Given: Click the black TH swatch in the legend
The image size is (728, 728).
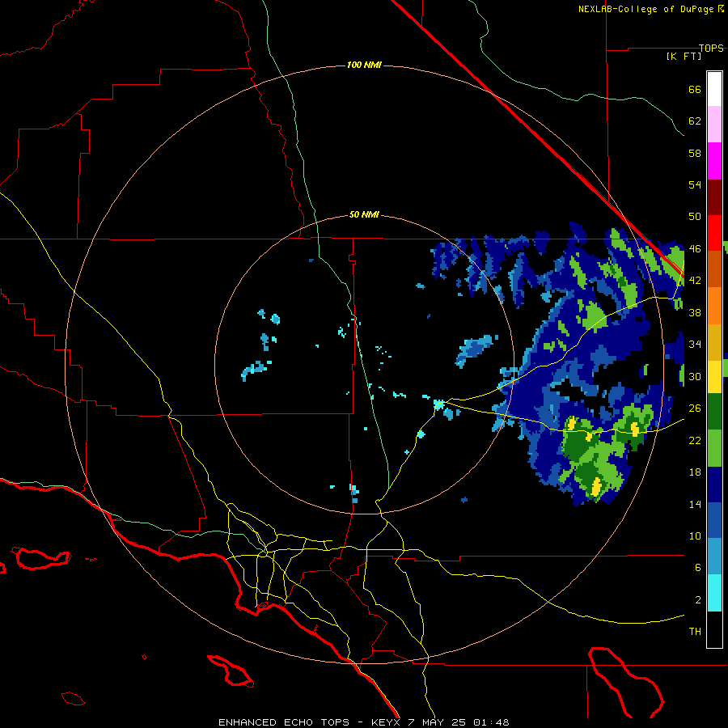Looking at the screenshot, I should pyautogui.click(x=714, y=629).
